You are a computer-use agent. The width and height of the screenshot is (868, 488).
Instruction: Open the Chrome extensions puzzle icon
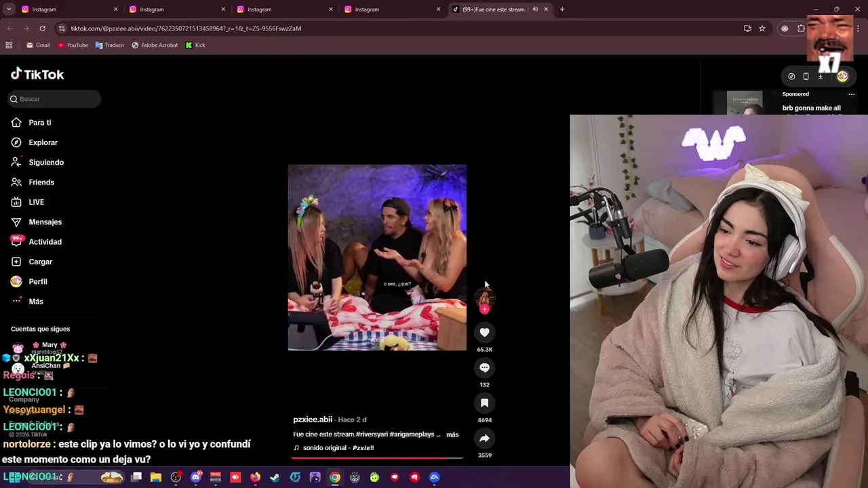click(x=801, y=28)
